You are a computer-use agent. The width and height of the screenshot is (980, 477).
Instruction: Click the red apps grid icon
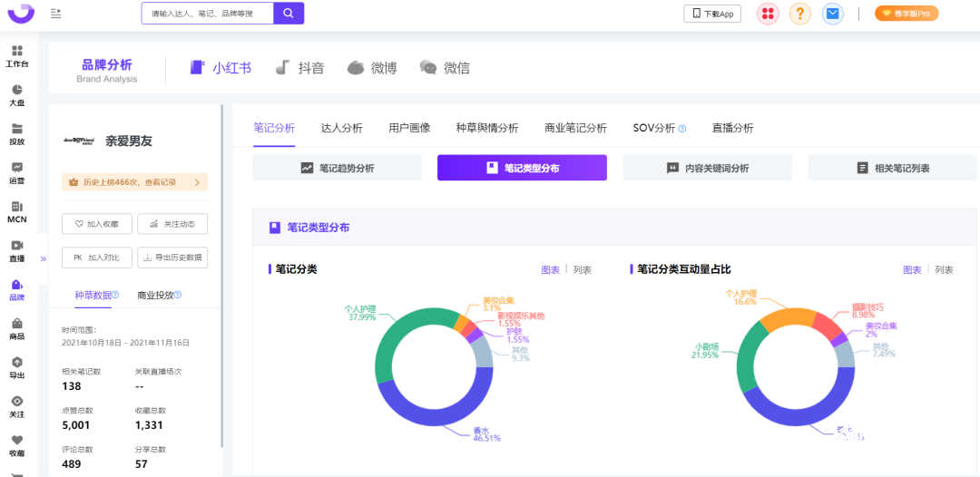[x=768, y=14]
